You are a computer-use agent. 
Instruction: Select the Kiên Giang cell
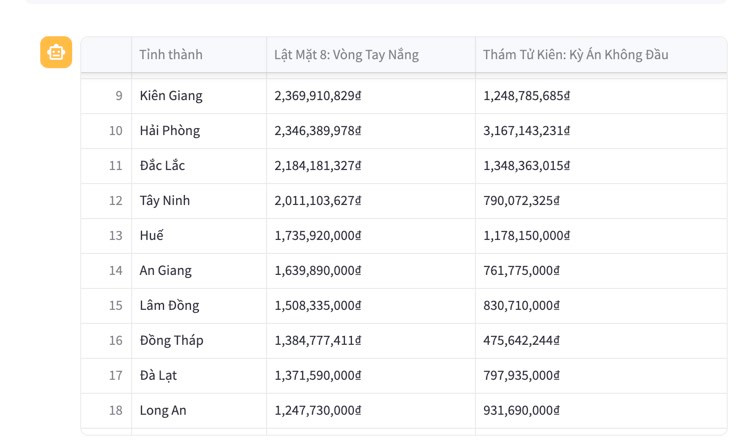click(199, 96)
